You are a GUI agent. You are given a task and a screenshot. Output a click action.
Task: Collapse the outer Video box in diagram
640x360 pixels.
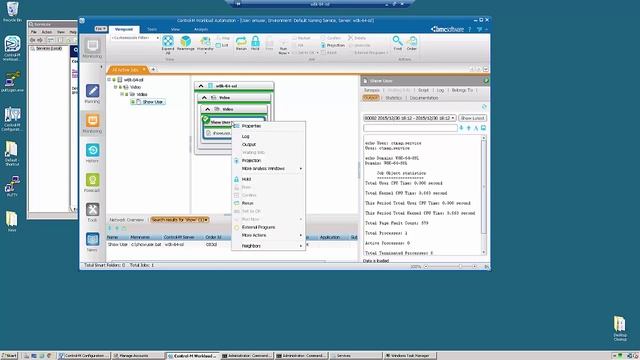pyautogui.click(x=204, y=98)
